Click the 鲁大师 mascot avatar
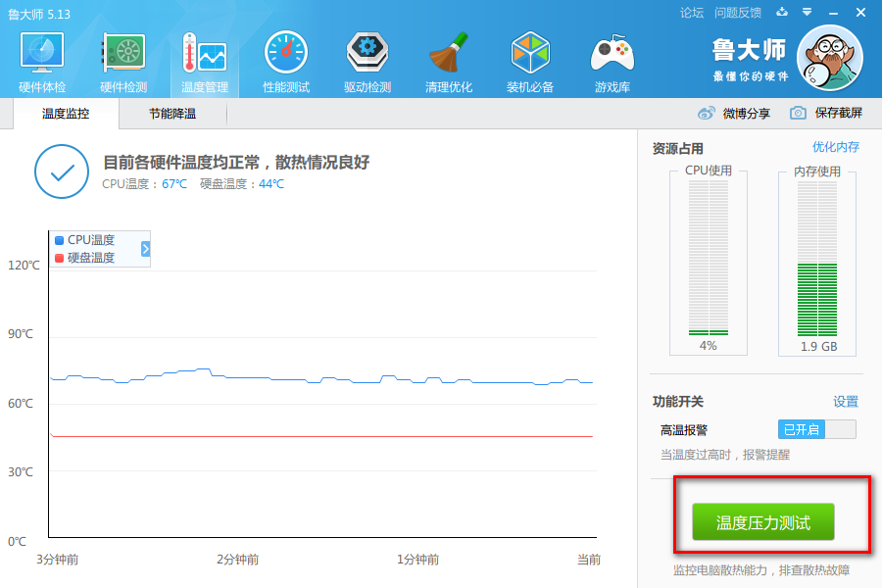Screen dimensions: 882x588 [830, 58]
